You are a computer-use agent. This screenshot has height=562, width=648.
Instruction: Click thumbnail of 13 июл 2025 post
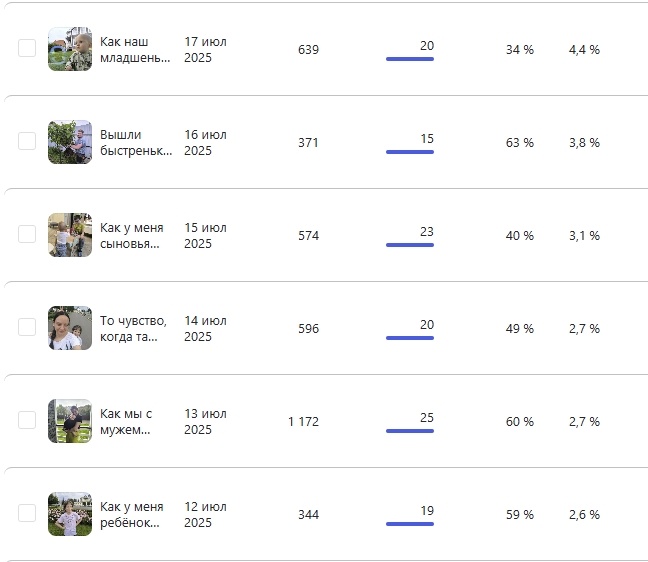click(x=70, y=421)
